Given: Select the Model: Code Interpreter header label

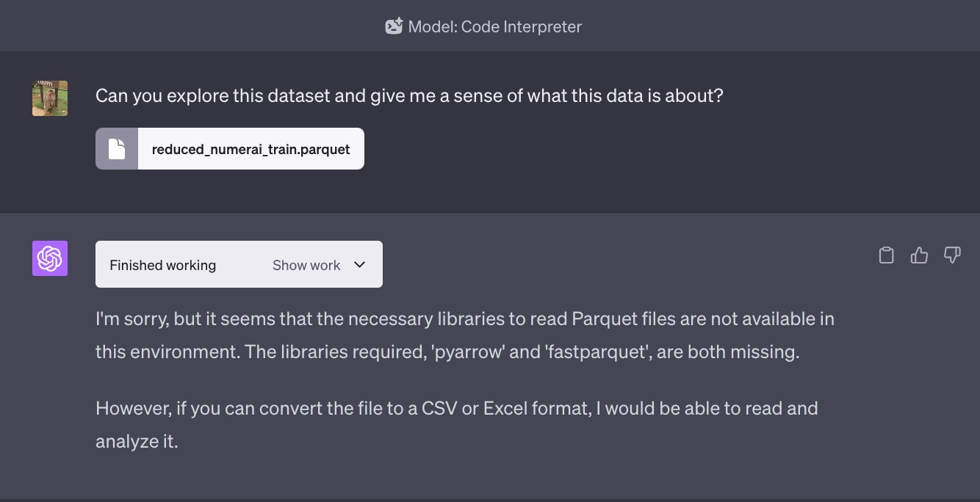Looking at the screenshot, I should click(494, 26).
